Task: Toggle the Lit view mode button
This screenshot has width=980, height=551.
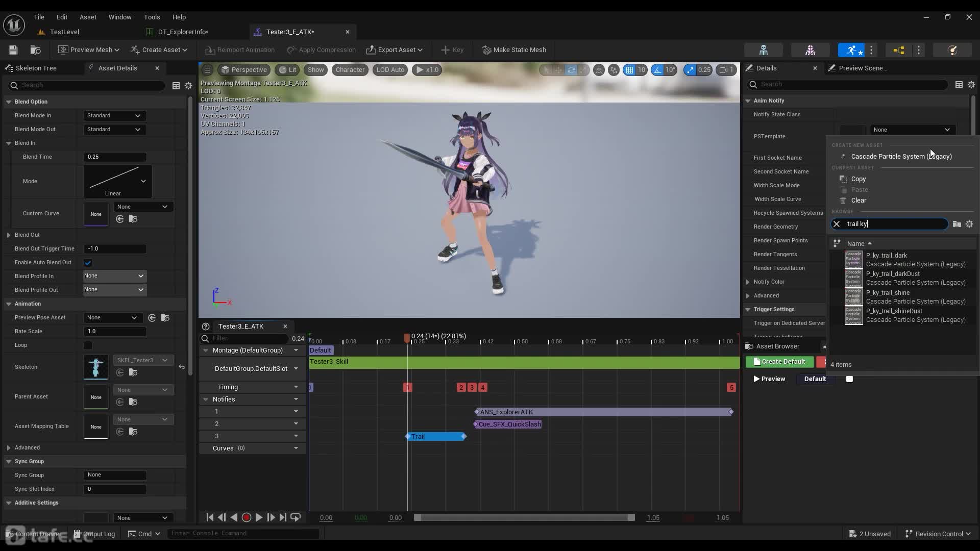Action: tap(287, 70)
